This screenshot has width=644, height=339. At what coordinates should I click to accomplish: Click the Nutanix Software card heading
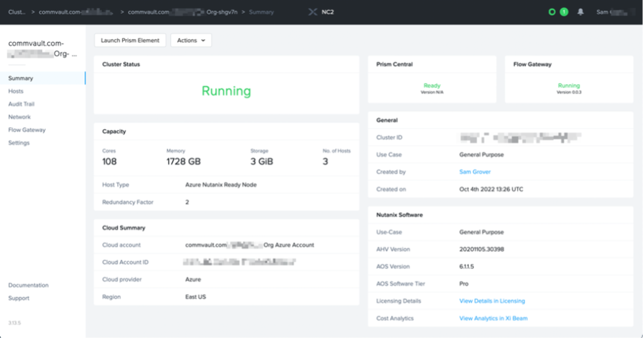click(x=399, y=214)
